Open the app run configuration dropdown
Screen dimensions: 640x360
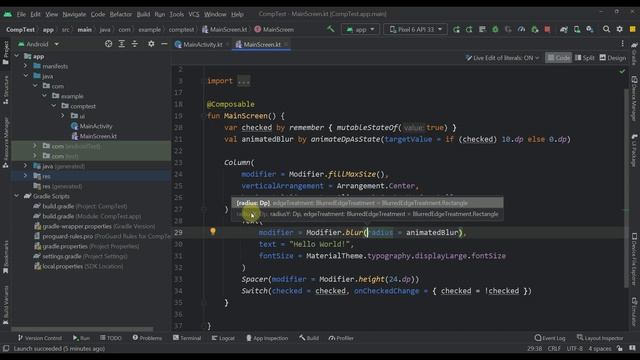pos(360,29)
